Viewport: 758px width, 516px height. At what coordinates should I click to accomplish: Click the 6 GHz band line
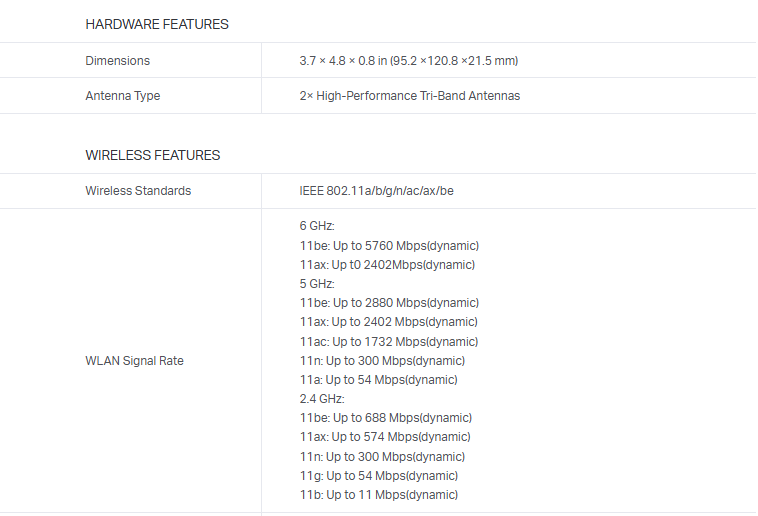point(317,226)
